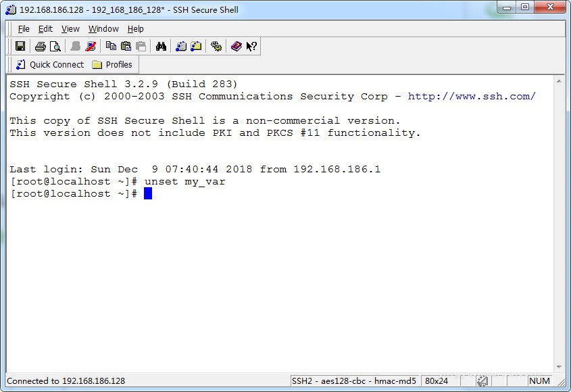This screenshot has height=392, width=571.
Task: Open the File menu
Action: 24,29
